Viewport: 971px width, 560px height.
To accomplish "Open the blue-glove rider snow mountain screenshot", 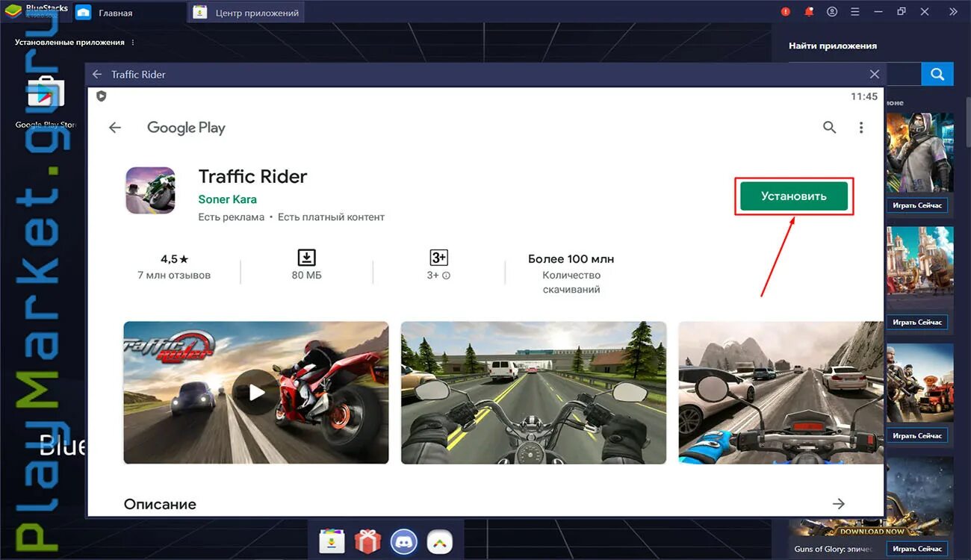I will [x=781, y=393].
